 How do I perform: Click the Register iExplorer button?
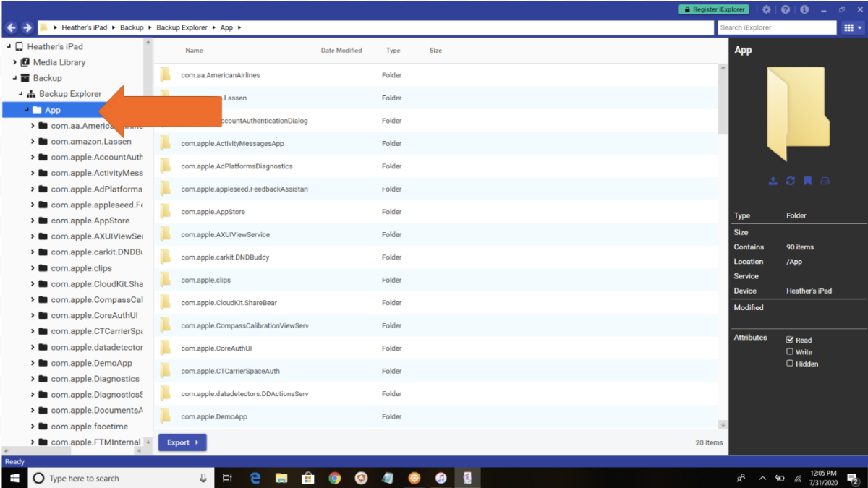pyautogui.click(x=713, y=9)
